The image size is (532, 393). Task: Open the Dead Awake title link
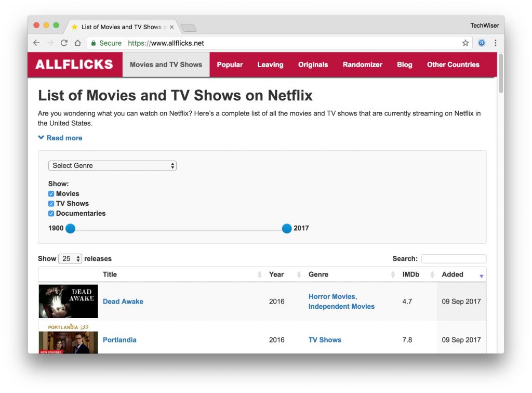123,302
